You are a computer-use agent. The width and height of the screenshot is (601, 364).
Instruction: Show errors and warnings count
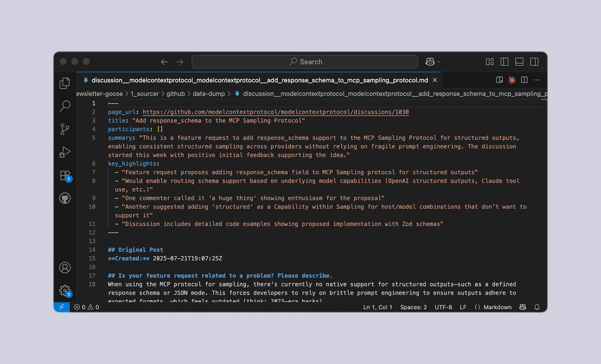[86, 307]
